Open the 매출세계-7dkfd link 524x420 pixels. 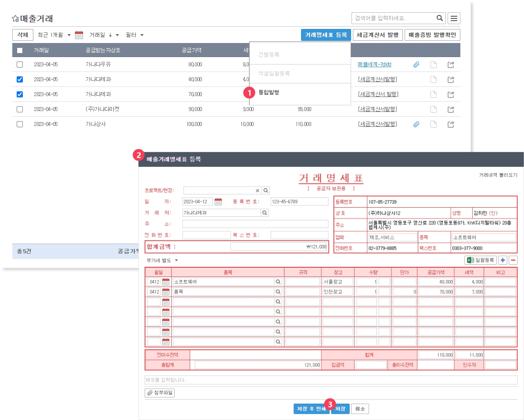374,65
